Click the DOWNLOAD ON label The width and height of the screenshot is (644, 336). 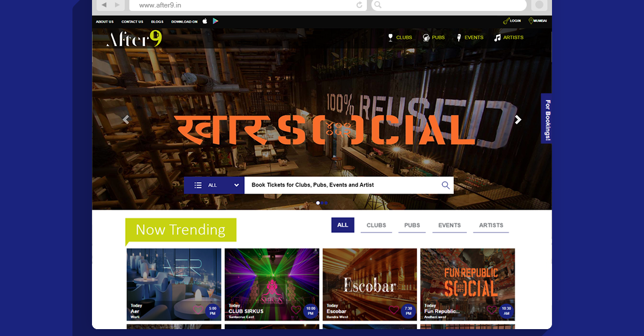(185, 22)
